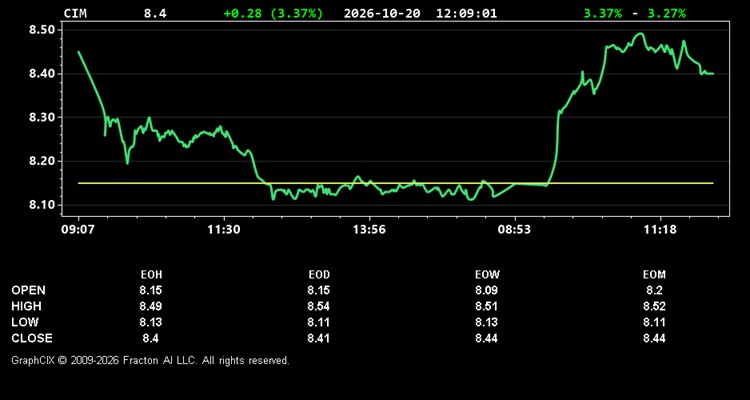Click the 11:30 time axis label

coord(224,230)
